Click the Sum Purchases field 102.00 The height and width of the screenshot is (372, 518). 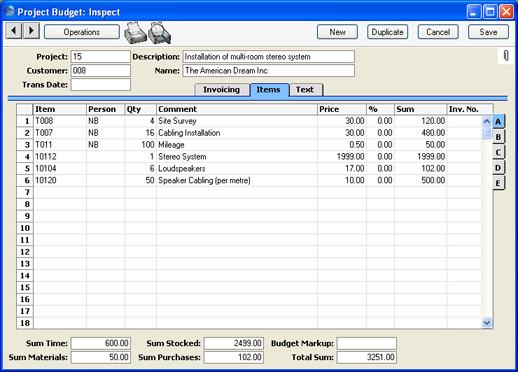pyautogui.click(x=234, y=357)
